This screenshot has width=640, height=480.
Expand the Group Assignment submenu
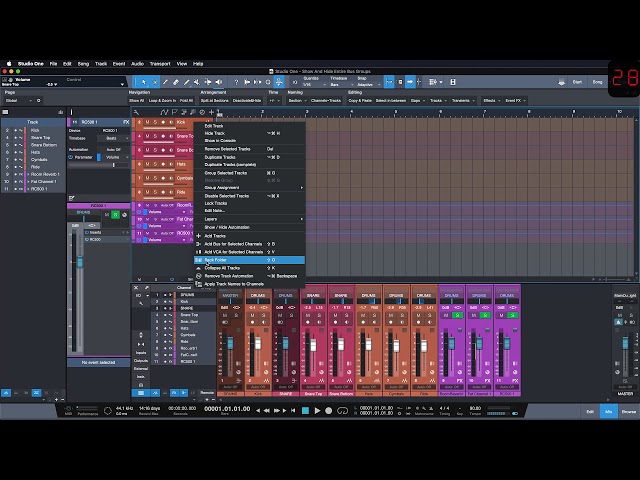[x=249, y=188]
